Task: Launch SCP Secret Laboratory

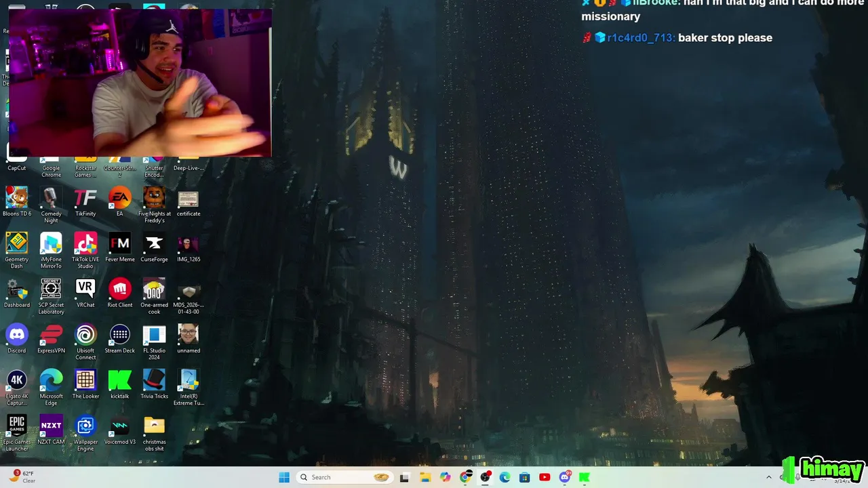Action: pos(51,289)
